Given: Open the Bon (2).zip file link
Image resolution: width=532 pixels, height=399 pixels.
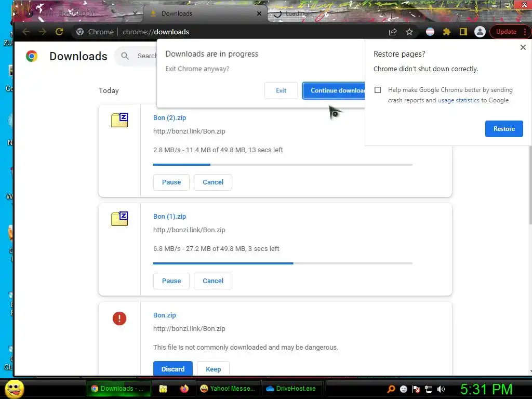Looking at the screenshot, I should pos(170,118).
